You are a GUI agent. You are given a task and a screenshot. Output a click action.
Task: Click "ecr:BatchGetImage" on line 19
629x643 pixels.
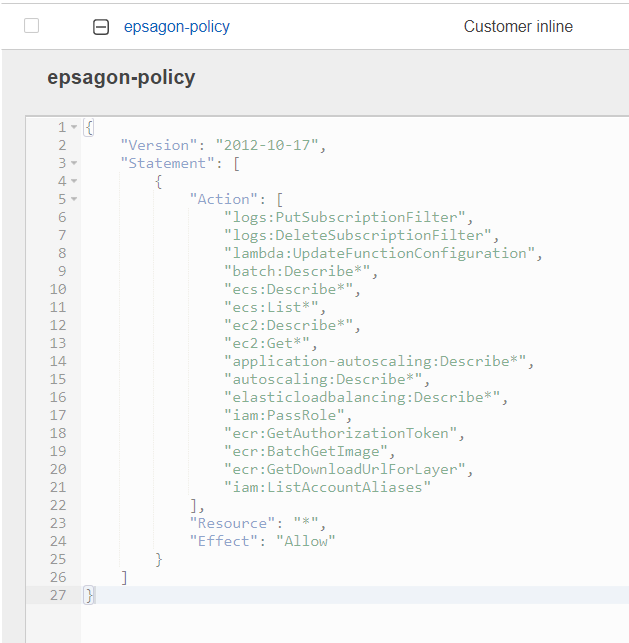coord(305,452)
